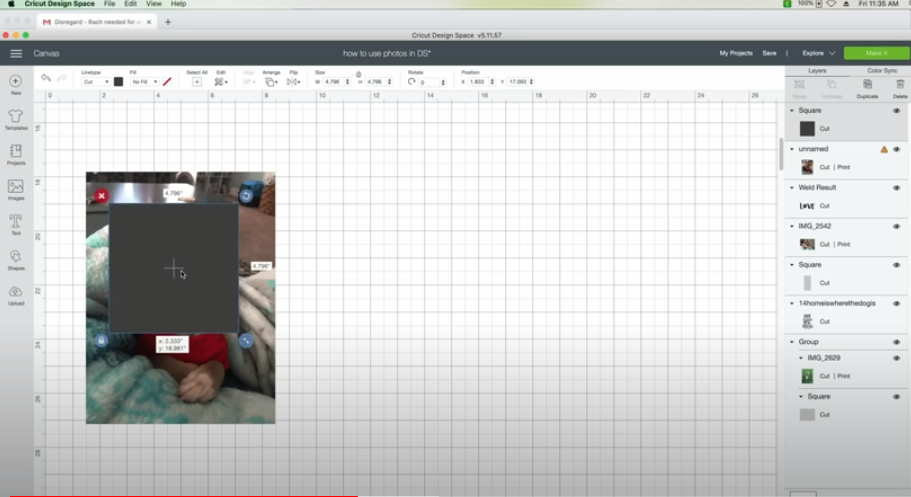Open the Help menu

[x=178, y=3]
